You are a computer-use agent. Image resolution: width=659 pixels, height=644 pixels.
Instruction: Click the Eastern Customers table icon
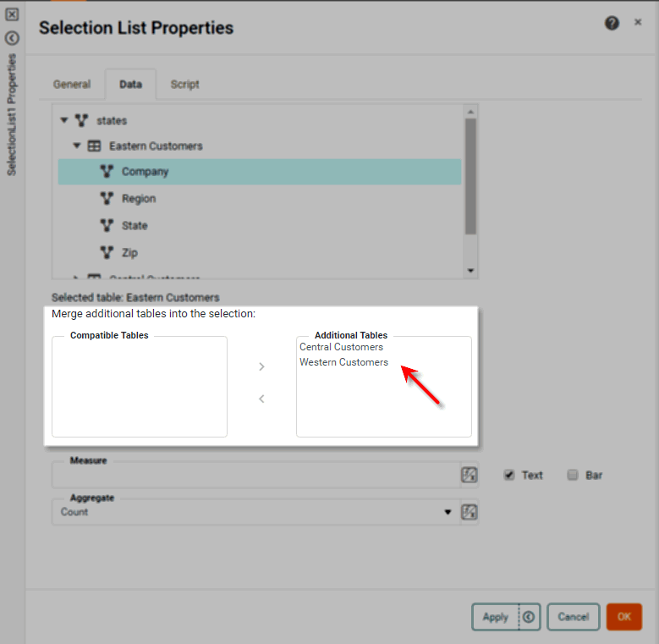pos(95,146)
